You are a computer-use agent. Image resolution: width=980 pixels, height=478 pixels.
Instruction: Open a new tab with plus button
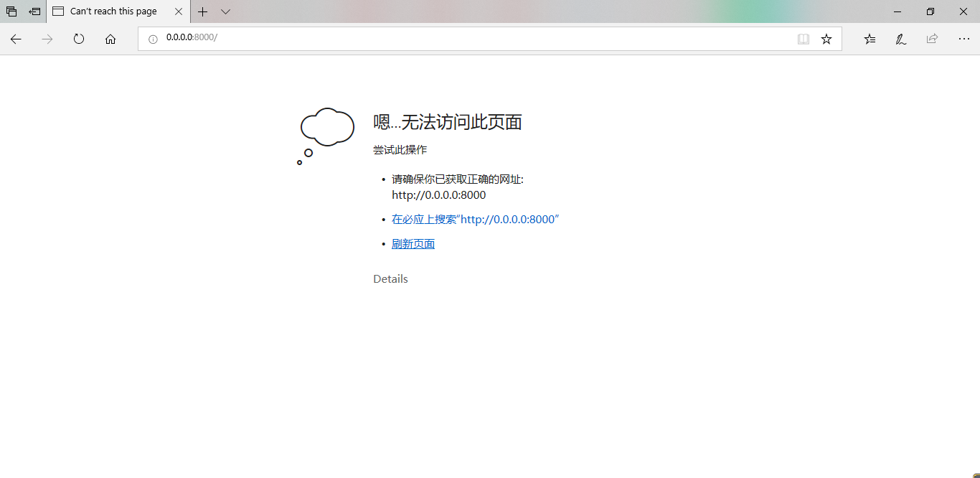click(203, 11)
